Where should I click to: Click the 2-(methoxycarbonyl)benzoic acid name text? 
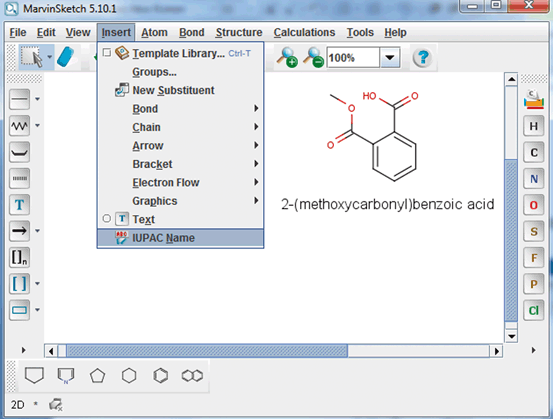(x=387, y=205)
